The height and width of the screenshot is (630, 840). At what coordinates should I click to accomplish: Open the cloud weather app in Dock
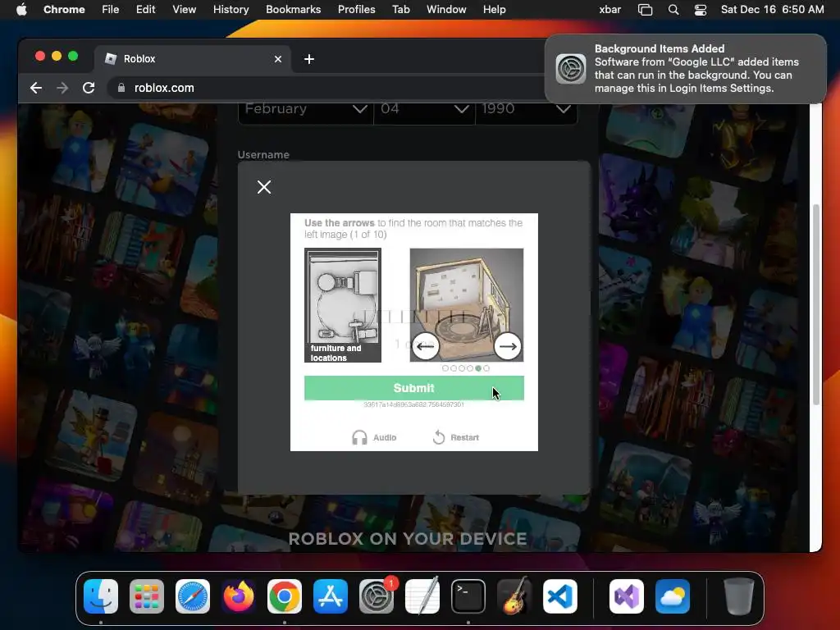673,596
